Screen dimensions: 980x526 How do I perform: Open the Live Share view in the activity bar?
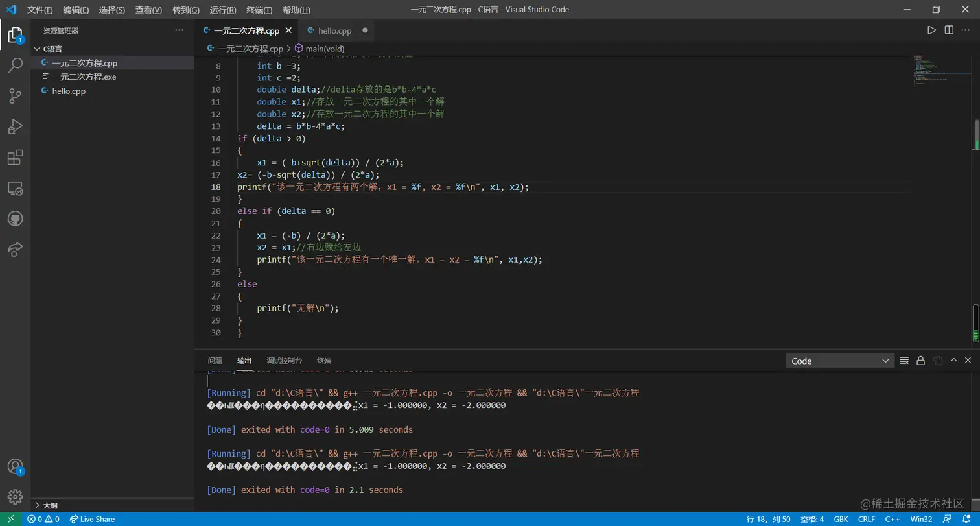click(x=15, y=249)
